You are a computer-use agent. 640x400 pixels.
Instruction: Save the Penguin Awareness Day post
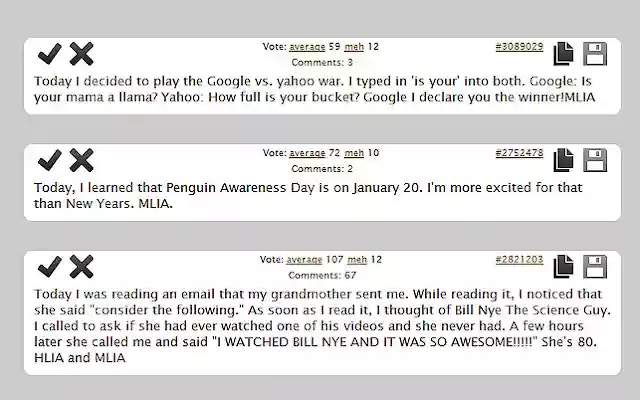(x=595, y=160)
